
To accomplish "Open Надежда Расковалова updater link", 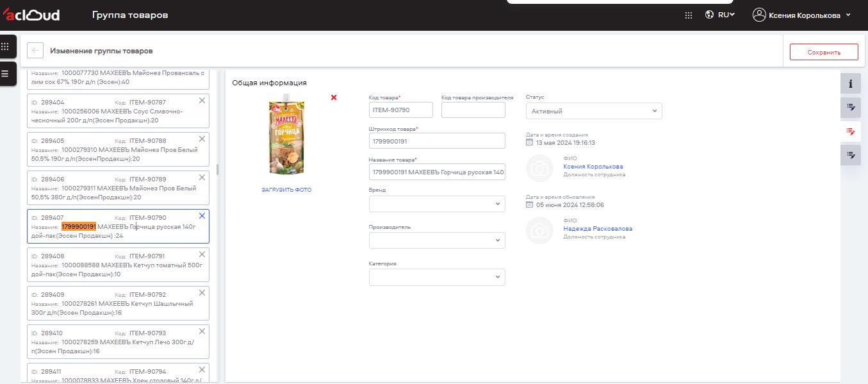I will [598, 229].
